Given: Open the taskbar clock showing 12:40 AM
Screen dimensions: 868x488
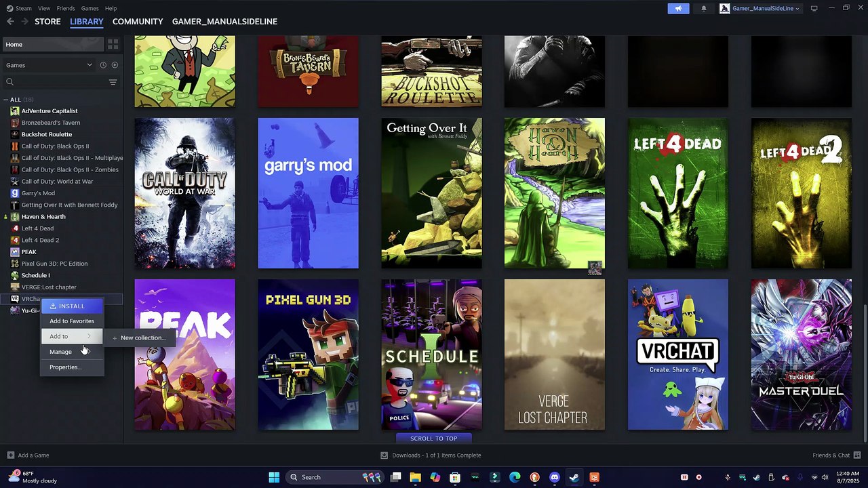Looking at the screenshot, I should coord(848,477).
